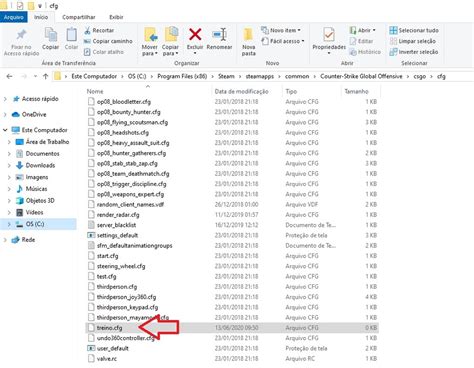Select Músicas in navigation pane
Screen dimensions: 474x368
pos(36,189)
